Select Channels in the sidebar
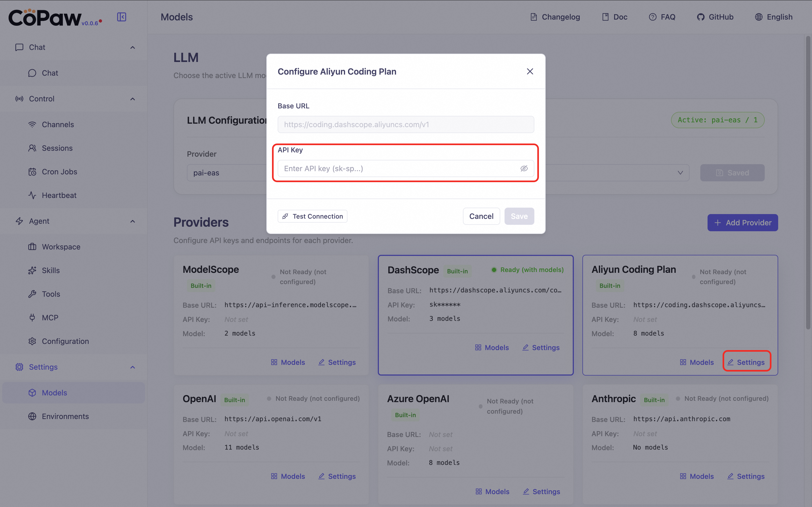Viewport: 812px width, 507px height. click(x=58, y=124)
